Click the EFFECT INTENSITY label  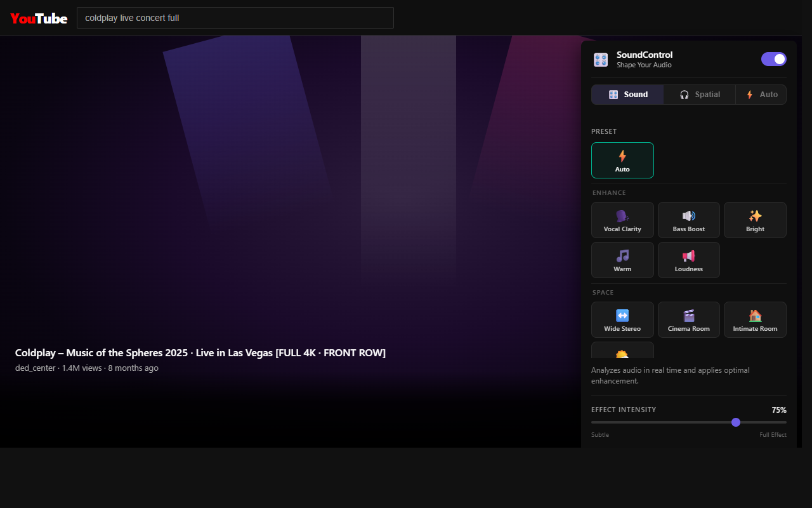(624, 410)
